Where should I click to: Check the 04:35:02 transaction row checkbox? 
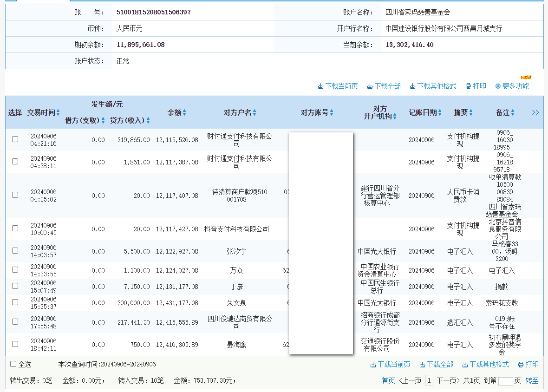coord(15,195)
